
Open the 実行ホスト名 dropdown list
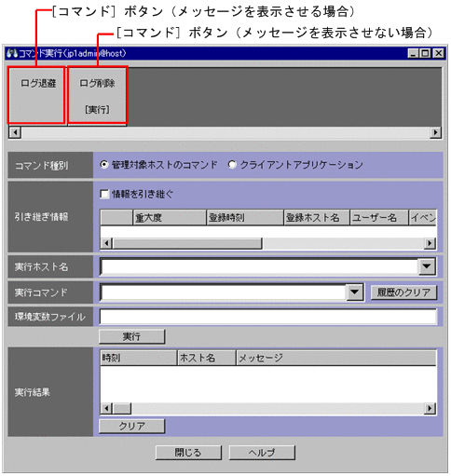click(x=427, y=266)
